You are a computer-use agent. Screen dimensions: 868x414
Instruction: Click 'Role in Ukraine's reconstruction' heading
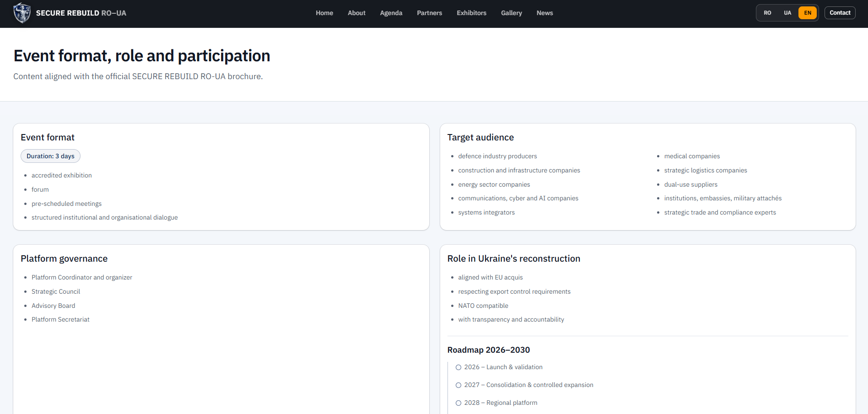[514, 258]
